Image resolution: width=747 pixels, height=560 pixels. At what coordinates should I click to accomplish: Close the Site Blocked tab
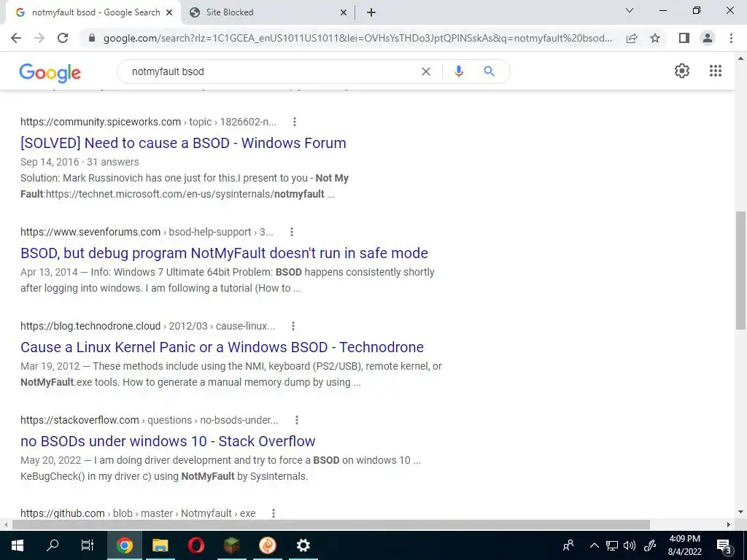344,12
